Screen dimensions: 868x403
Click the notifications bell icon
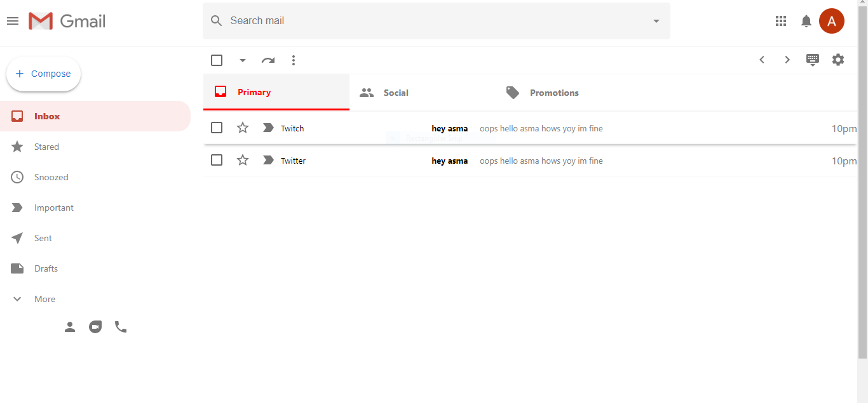tap(806, 21)
